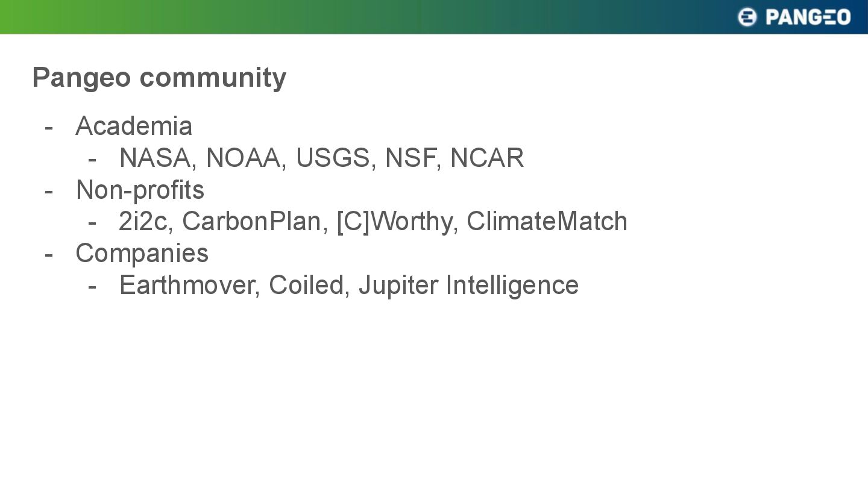
Task: Click the 'Academia' bullet text
Action: (x=134, y=126)
